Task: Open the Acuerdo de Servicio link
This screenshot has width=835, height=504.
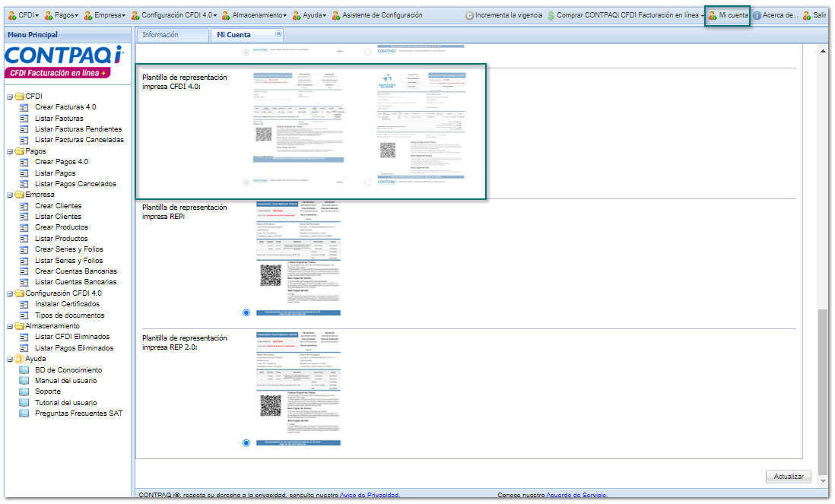Action: tap(576, 496)
